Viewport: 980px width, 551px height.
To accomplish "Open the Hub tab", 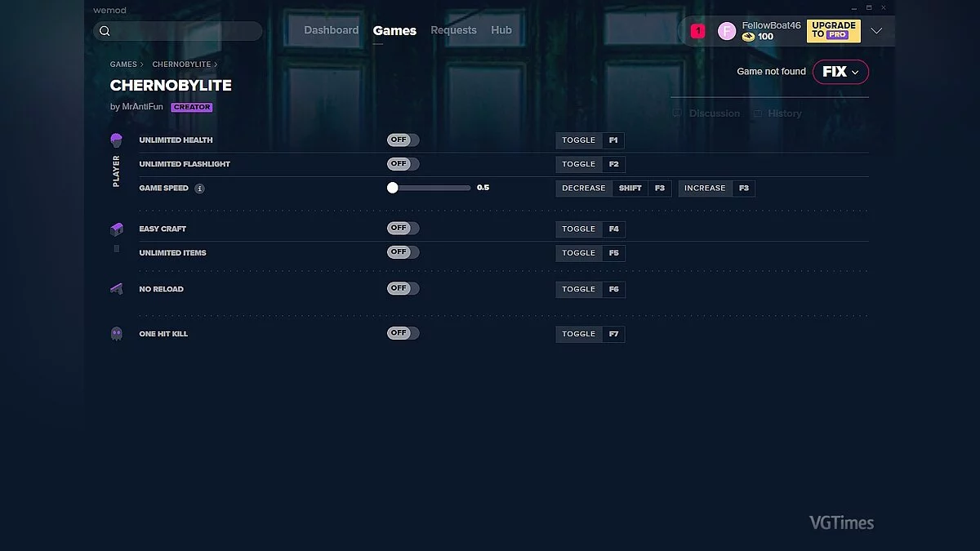I will pos(501,30).
